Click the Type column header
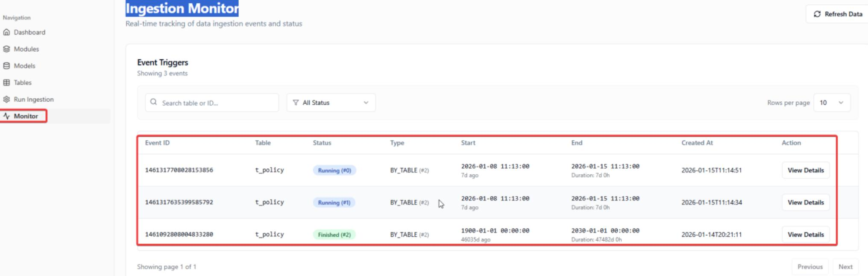868x276 pixels. point(397,143)
